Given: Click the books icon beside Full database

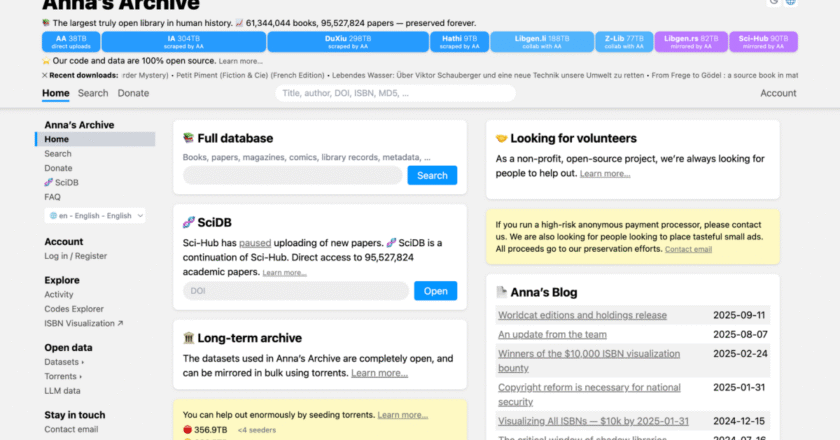Looking at the screenshot, I should pos(188,138).
